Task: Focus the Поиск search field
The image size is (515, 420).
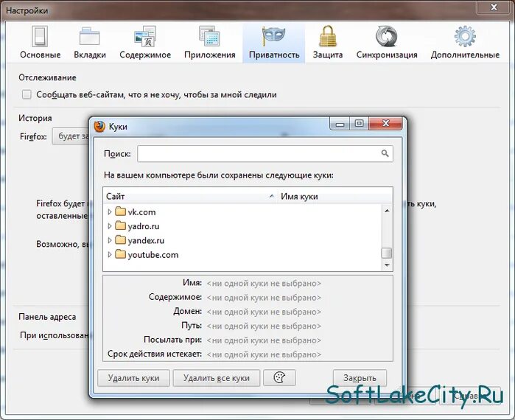Action: pyautogui.click(x=265, y=154)
